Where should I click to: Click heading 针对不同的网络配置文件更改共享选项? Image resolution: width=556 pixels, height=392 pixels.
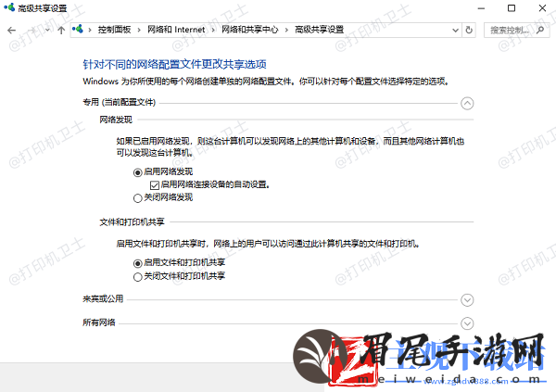[x=174, y=64]
